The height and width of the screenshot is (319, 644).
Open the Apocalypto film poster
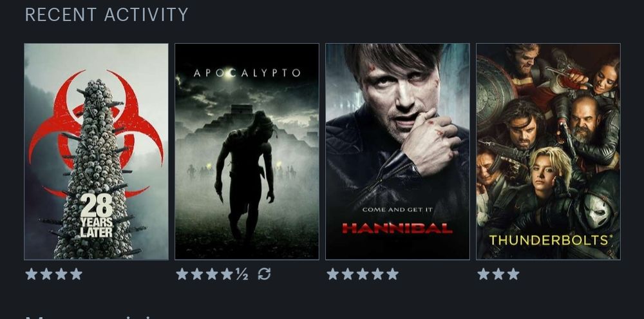(247, 151)
